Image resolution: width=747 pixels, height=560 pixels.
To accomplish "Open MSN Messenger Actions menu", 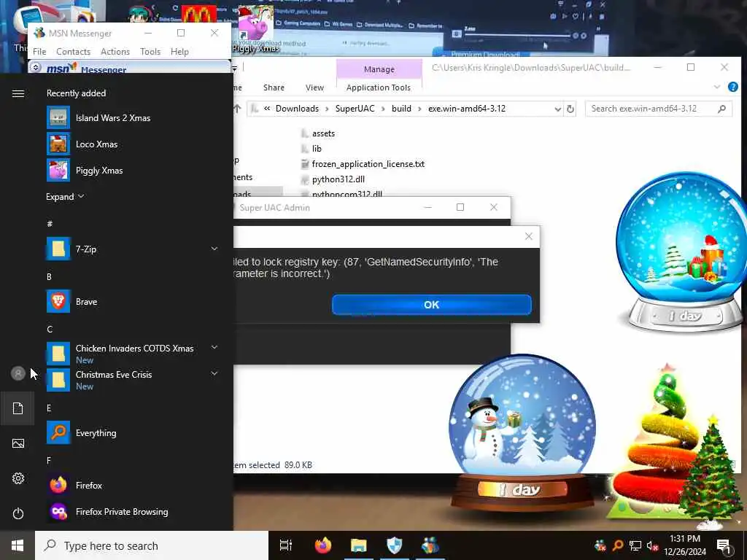I will click(115, 52).
